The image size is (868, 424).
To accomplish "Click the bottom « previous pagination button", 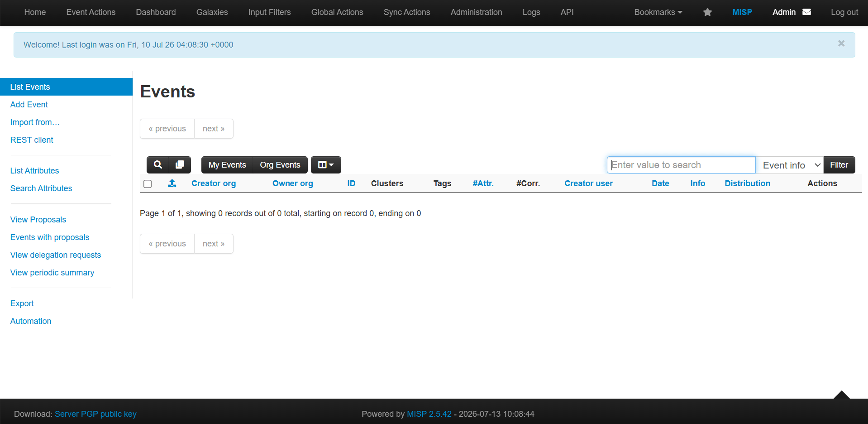I will (167, 244).
